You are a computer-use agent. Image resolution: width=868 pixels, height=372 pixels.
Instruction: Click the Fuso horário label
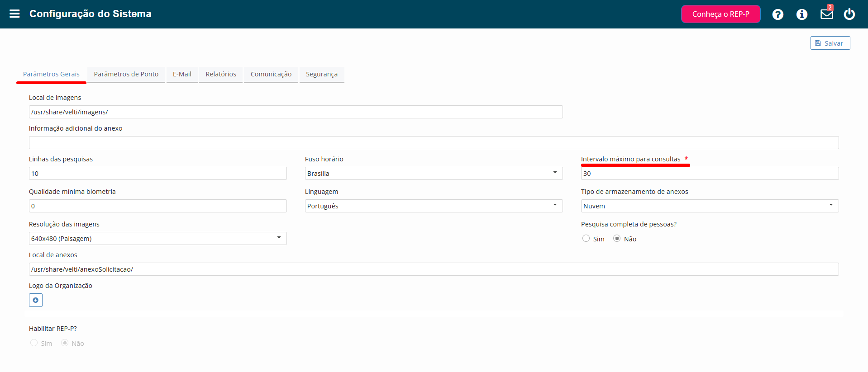(x=324, y=159)
